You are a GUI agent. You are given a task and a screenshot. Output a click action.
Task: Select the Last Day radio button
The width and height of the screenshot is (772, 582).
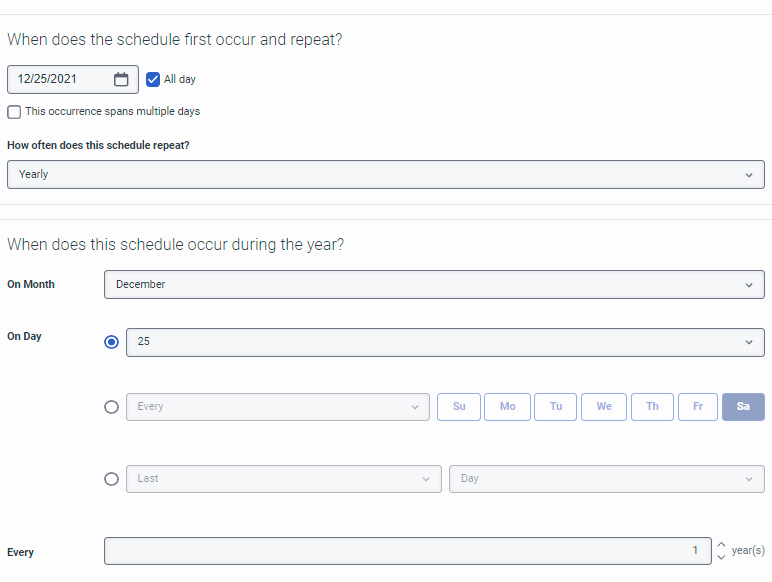tap(112, 479)
